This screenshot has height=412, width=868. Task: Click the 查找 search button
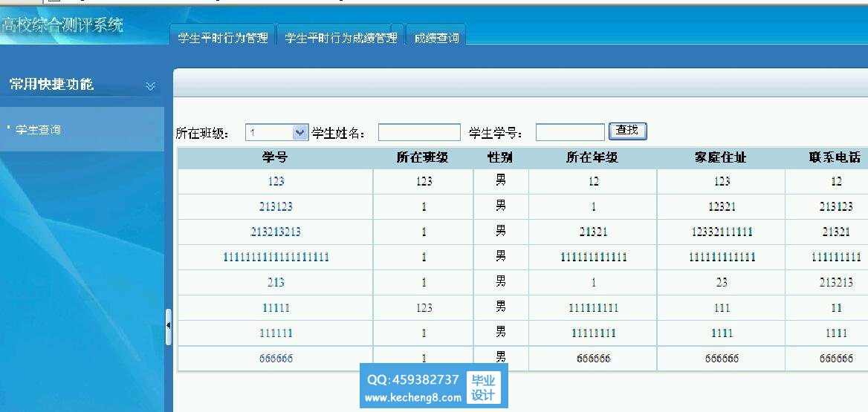pyautogui.click(x=628, y=131)
